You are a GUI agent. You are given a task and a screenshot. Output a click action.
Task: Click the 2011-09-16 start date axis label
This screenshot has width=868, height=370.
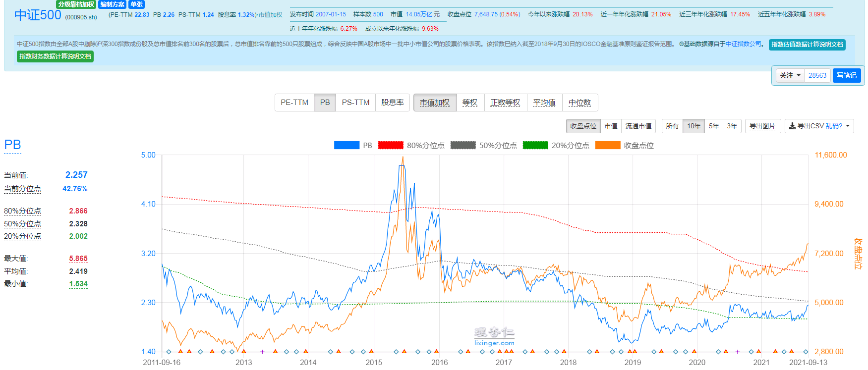click(x=162, y=363)
